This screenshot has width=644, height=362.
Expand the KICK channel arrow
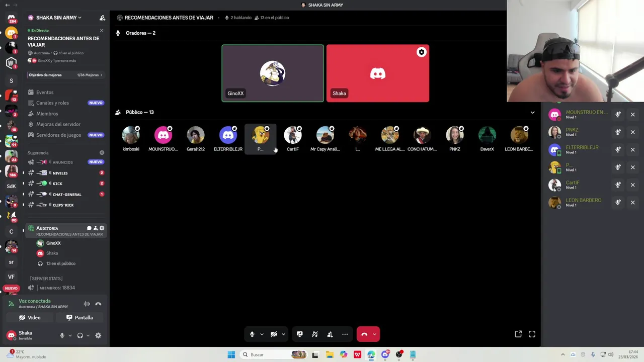pyautogui.click(x=23, y=184)
